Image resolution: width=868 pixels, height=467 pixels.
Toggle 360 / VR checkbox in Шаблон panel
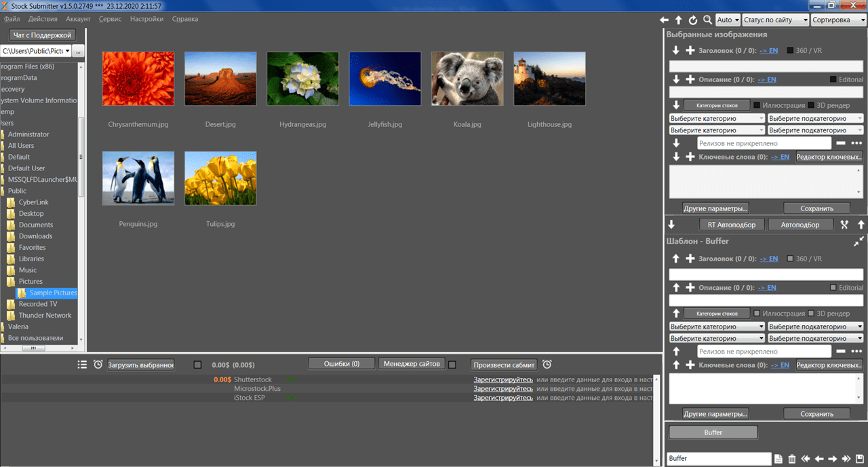(x=791, y=259)
